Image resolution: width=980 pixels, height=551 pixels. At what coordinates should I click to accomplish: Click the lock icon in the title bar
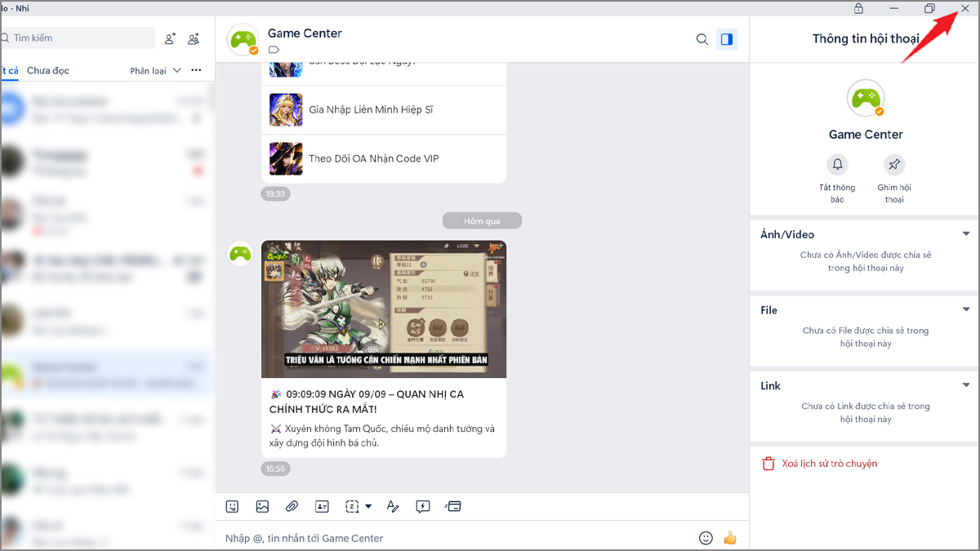[x=858, y=8]
